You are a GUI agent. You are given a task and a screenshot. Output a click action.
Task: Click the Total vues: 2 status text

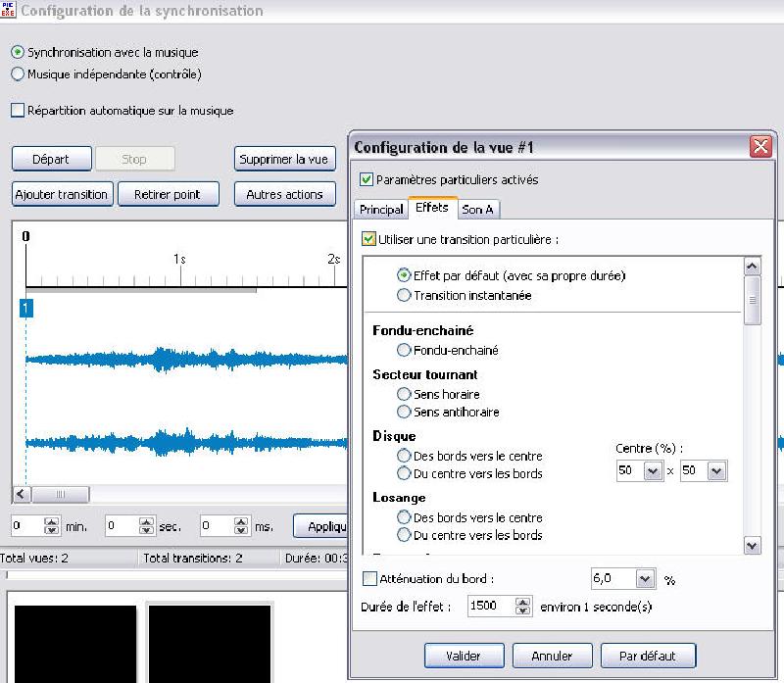pos(34,558)
